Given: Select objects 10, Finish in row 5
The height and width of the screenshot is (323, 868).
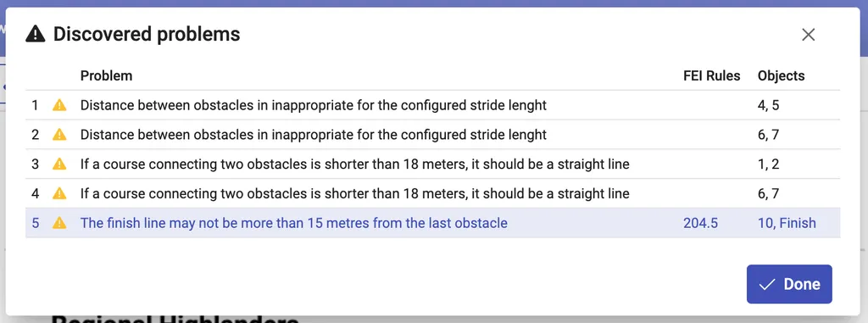Looking at the screenshot, I should 787,223.
